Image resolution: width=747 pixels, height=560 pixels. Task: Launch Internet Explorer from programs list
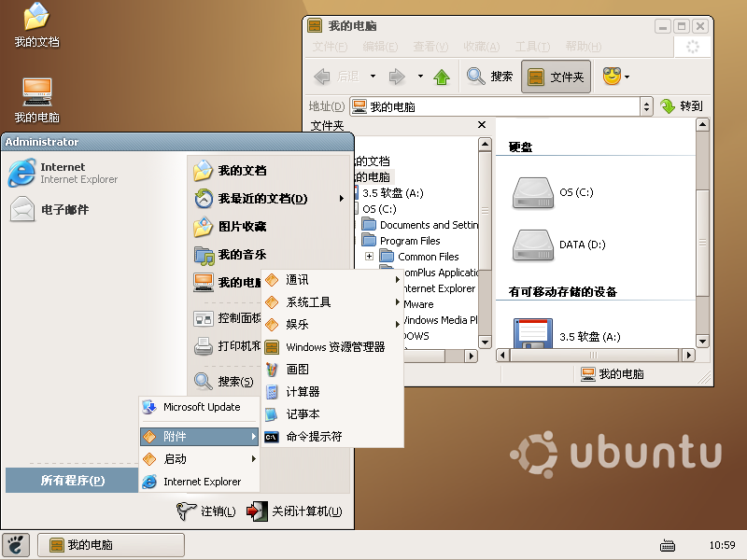[199, 482]
